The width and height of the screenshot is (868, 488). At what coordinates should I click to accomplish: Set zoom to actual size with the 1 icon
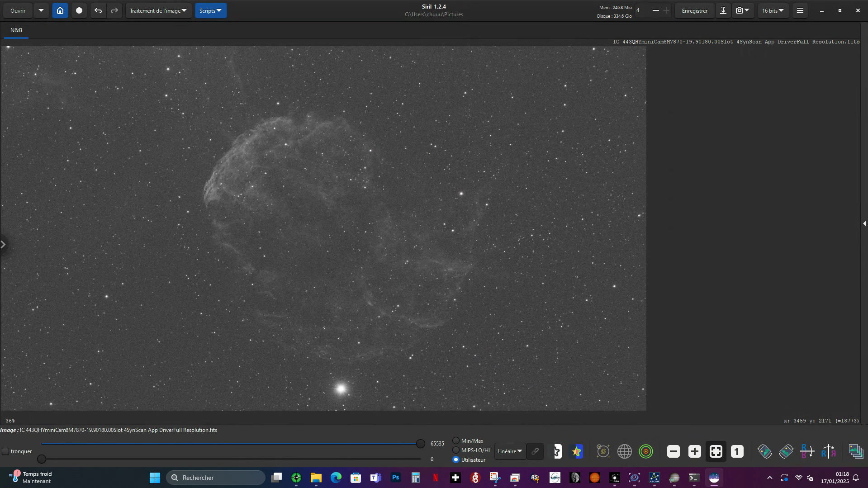(737, 451)
